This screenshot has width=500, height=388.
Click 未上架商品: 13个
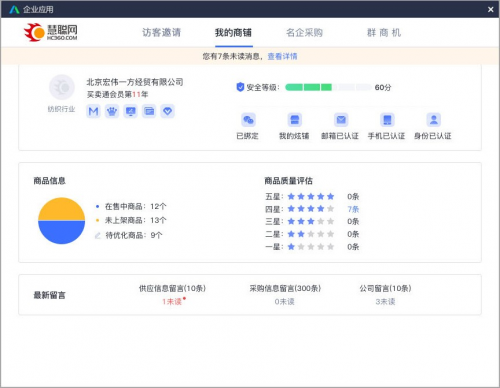coord(135,220)
